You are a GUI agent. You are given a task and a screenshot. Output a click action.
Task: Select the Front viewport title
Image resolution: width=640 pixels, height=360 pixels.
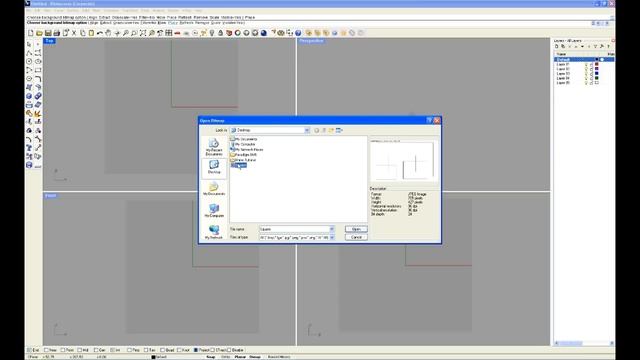pos(51,196)
